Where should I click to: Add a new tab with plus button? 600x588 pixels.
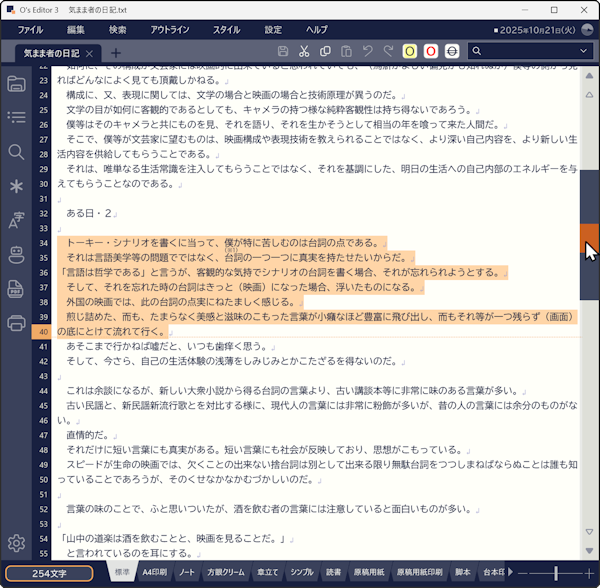point(116,52)
